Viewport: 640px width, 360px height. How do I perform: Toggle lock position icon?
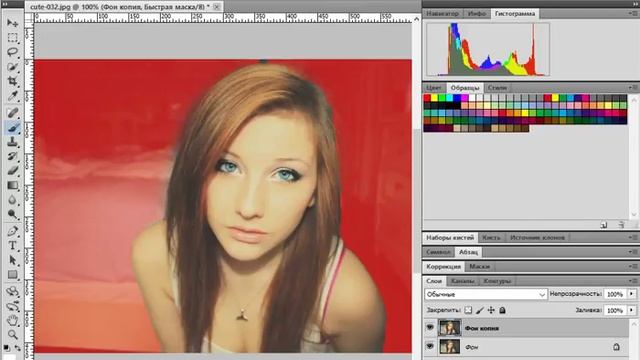[x=491, y=311]
